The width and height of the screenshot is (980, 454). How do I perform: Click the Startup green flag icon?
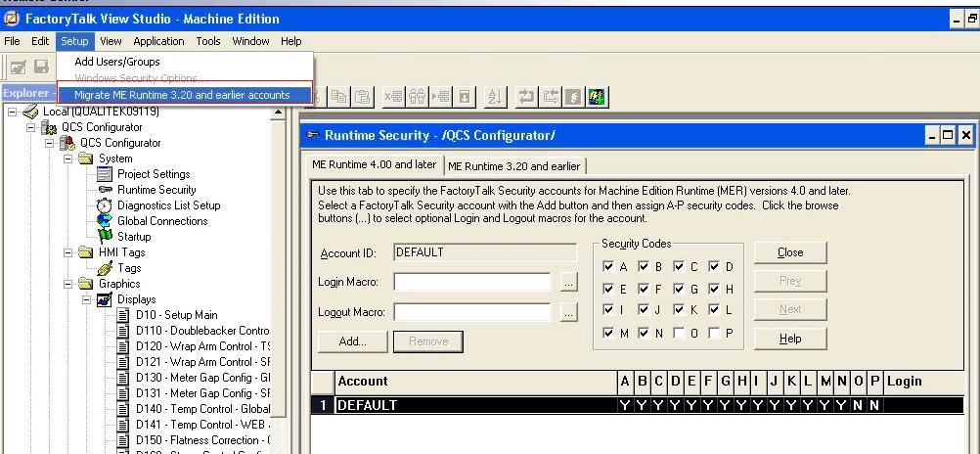pyautogui.click(x=105, y=237)
